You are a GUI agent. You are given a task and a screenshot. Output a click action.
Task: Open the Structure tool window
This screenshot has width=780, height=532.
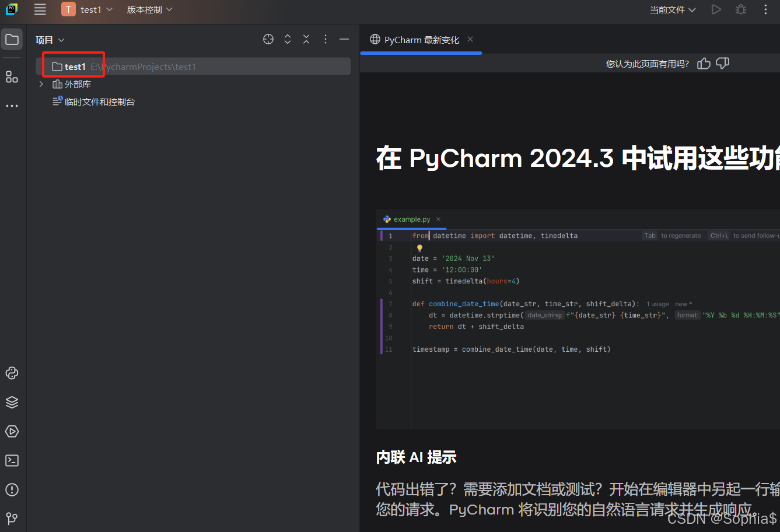tap(12, 76)
